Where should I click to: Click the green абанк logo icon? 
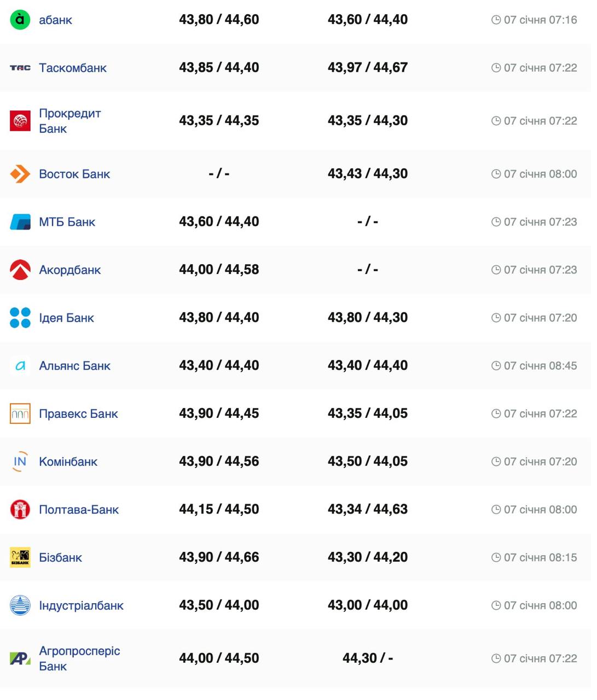20,20
